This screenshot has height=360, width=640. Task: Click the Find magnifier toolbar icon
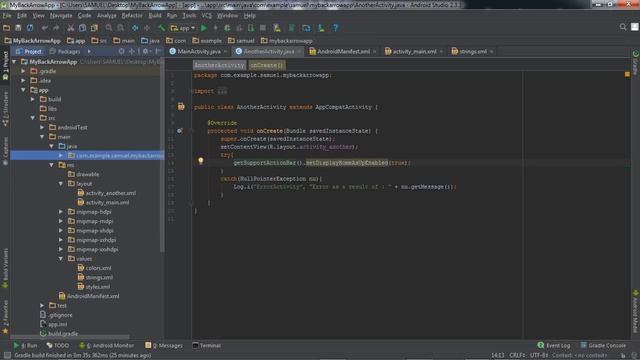pos(109,28)
